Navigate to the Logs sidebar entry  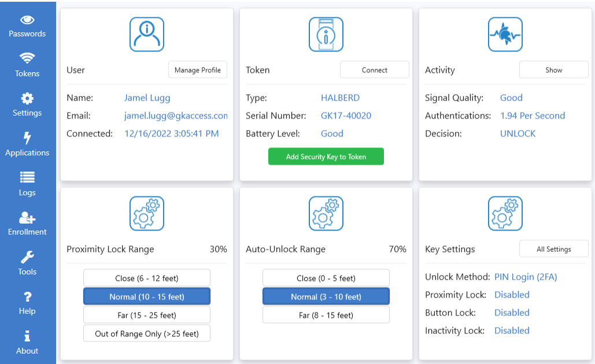coord(27,184)
